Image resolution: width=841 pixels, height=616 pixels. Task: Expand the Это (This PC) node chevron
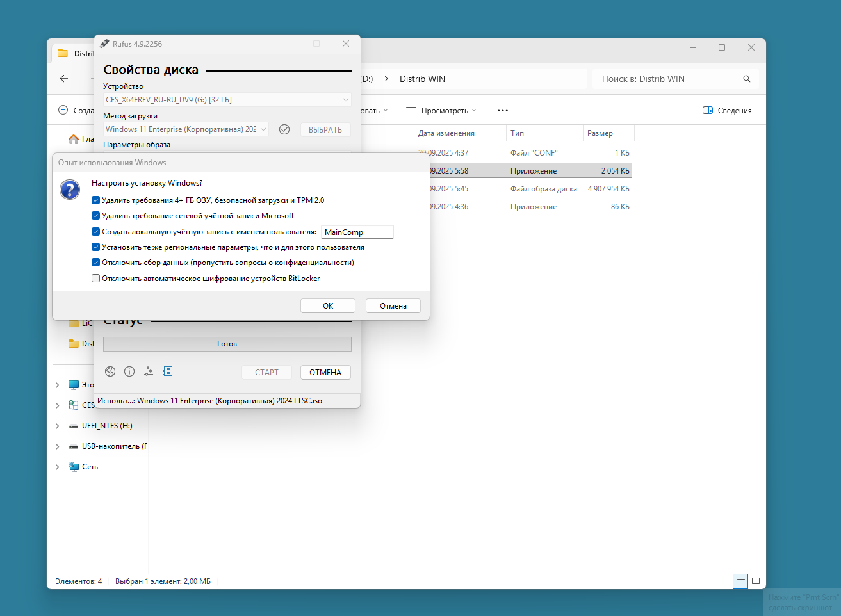[57, 385]
